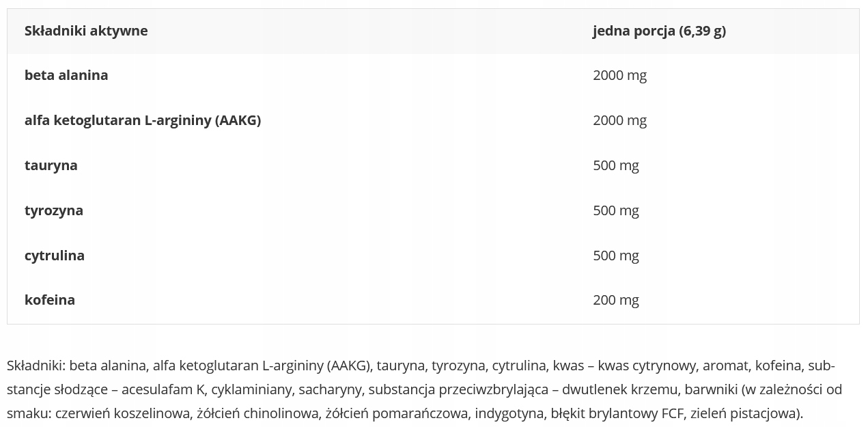Click the 2000 mg value in AAKG row

click(619, 120)
